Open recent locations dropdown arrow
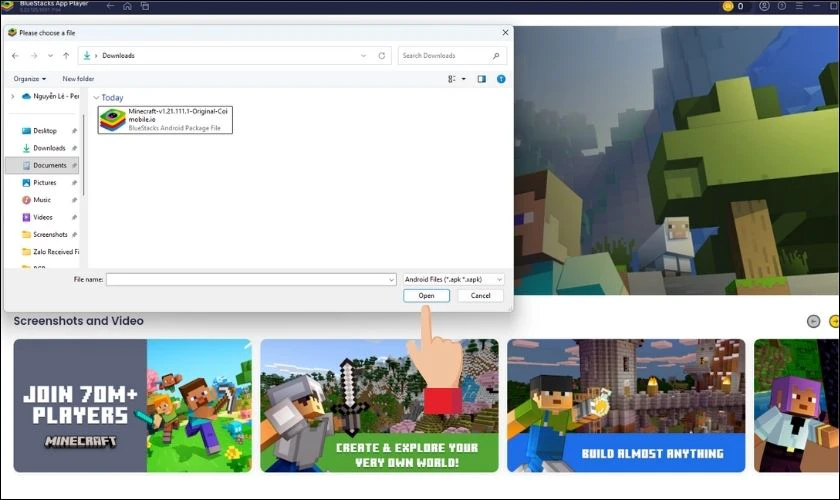 50,56
